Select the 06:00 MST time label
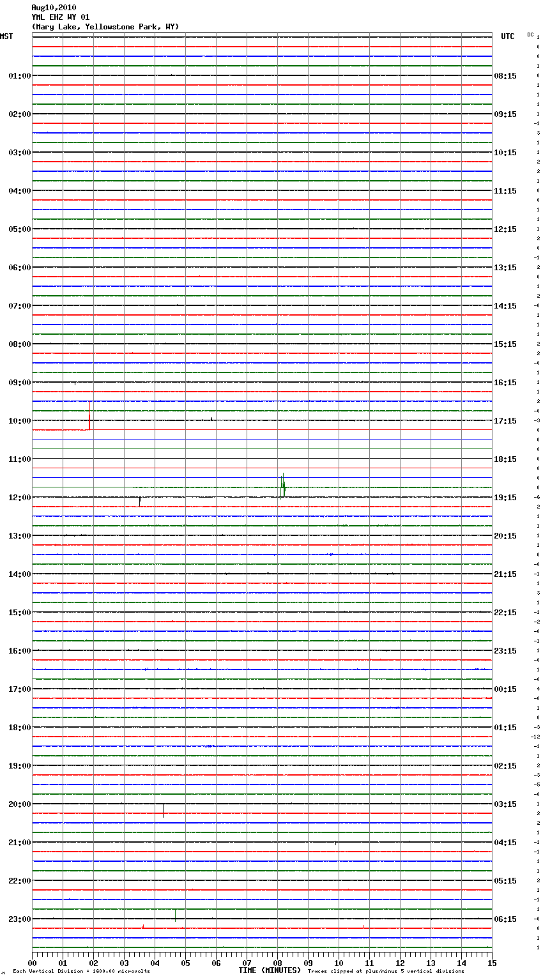Viewport: 543px width, 980px height. pos(19,268)
